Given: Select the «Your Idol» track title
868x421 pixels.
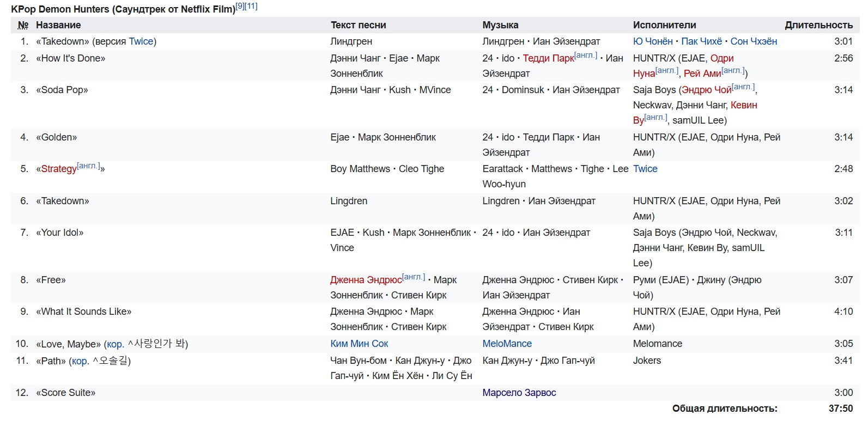Looking at the screenshot, I should 60,233.
